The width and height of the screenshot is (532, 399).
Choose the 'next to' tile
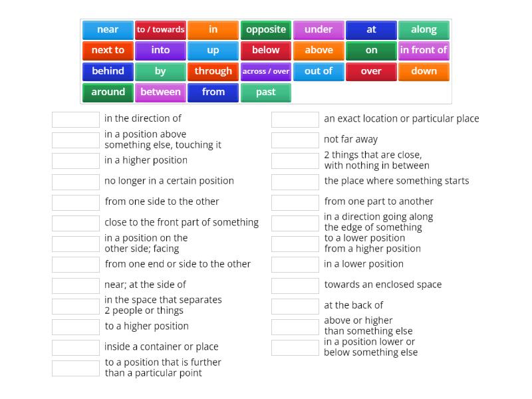(x=108, y=51)
